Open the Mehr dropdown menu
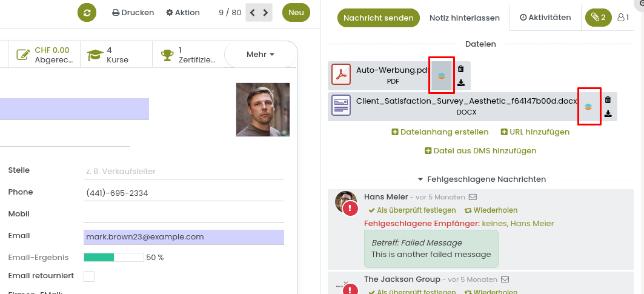644x294 pixels. coord(260,55)
